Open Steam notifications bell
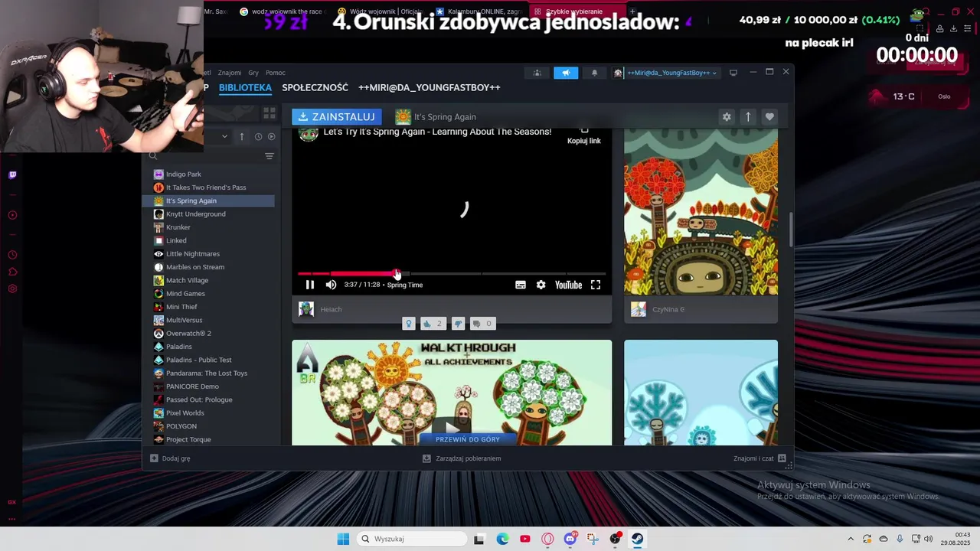Screen dimensions: 980x551 pyautogui.click(x=594, y=73)
